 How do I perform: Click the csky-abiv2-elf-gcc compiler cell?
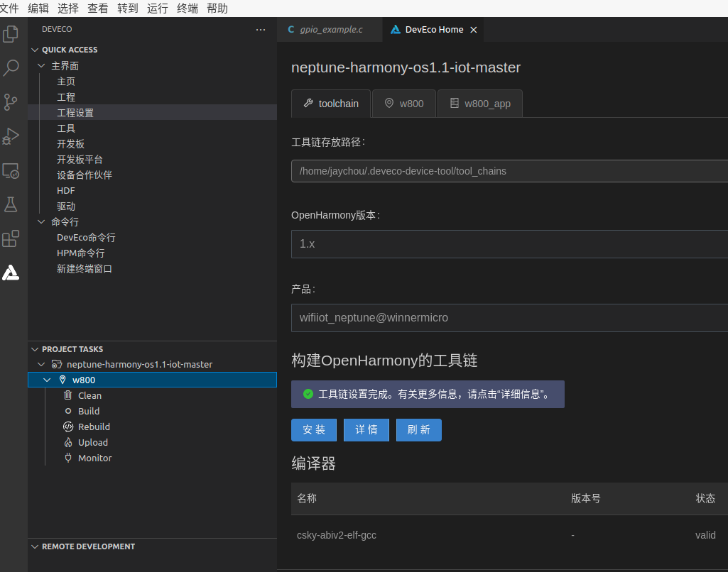point(337,535)
